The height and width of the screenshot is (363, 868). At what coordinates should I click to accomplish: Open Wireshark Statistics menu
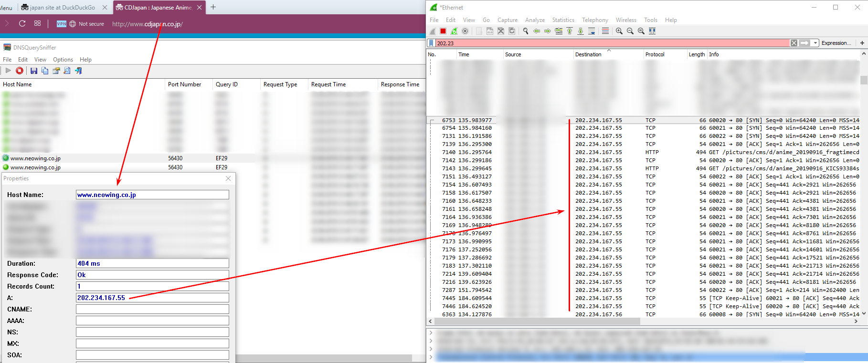(x=563, y=20)
